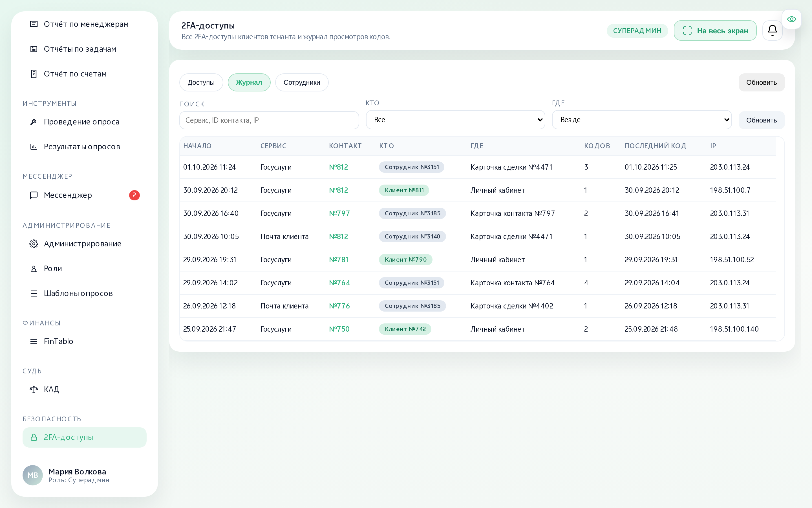Image resolution: width=812 pixels, height=508 pixels.
Task: Click the key icon for Проведение опроса
Action: [x=34, y=122]
